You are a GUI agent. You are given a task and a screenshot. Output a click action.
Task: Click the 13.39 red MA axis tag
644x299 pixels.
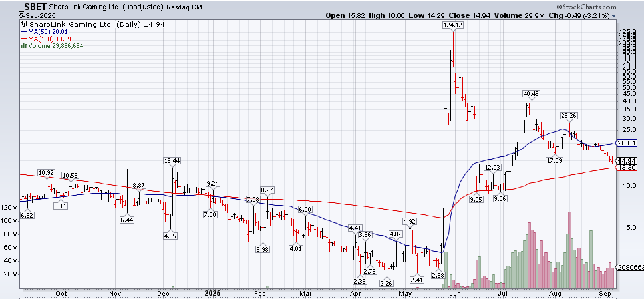(x=627, y=168)
